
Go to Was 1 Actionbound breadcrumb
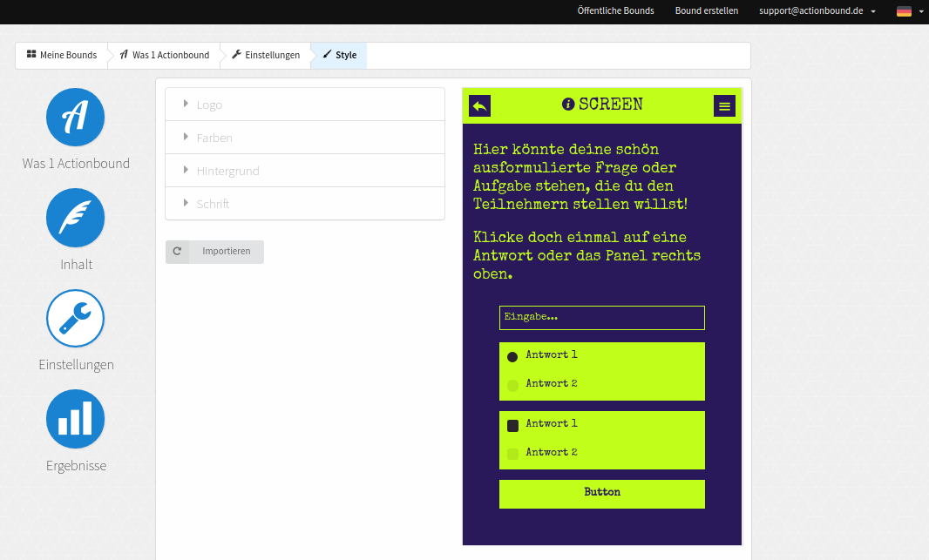pyautogui.click(x=165, y=55)
